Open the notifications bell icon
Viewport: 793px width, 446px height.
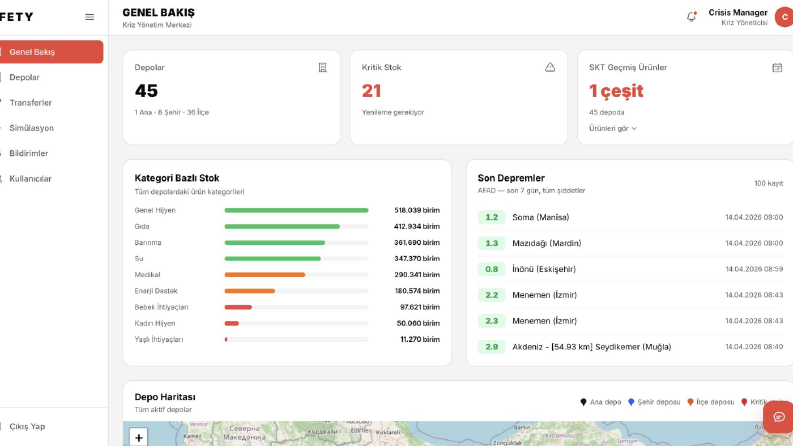(x=691, y=17)
